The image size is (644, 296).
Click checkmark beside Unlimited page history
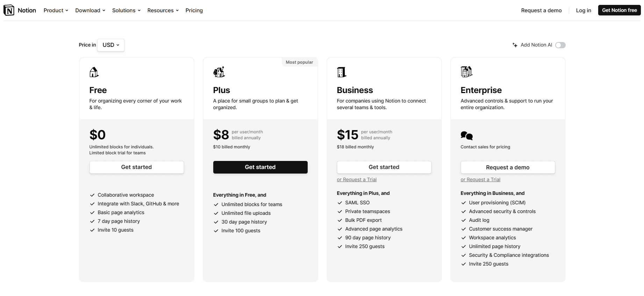[x=464, y=247]
